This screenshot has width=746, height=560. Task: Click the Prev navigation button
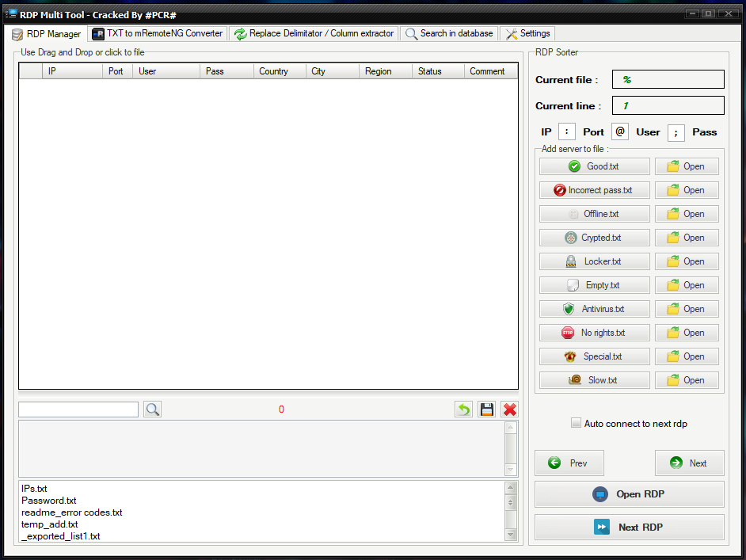[x=569, y=463]
